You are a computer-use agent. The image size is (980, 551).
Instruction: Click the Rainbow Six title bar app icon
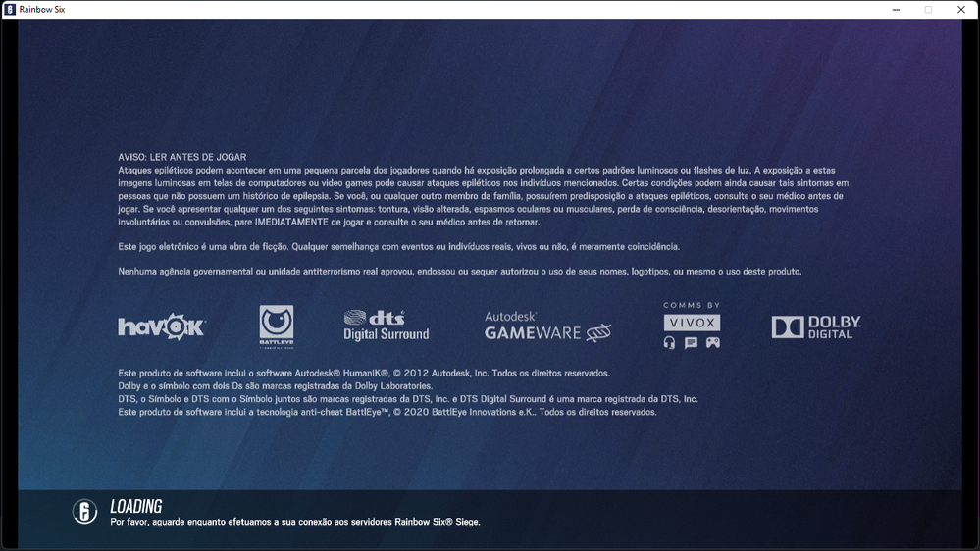click(10, 10)
